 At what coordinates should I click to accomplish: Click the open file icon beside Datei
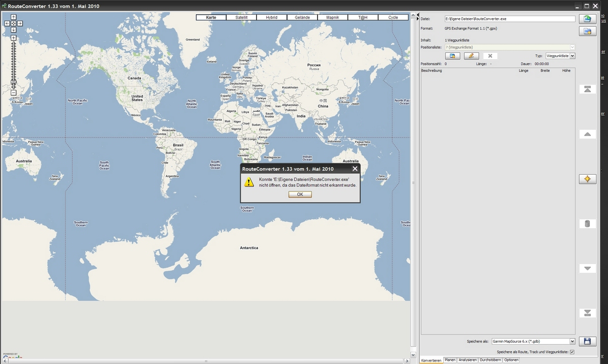pos(587,19)
